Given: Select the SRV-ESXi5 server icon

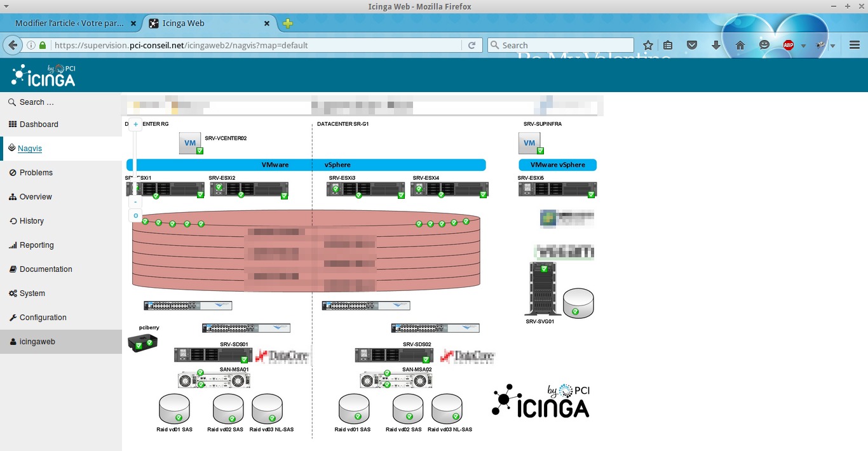Looking at the screenshot, I should click(557, 189).
